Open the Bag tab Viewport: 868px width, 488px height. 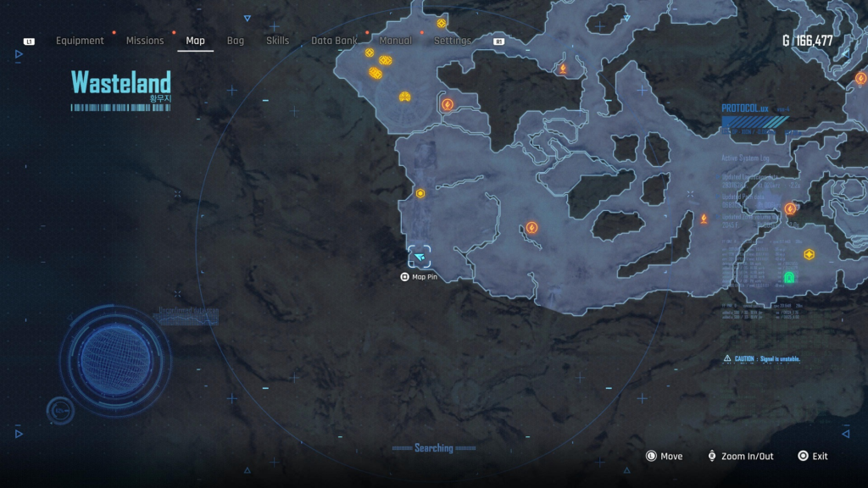pos(235,41)
